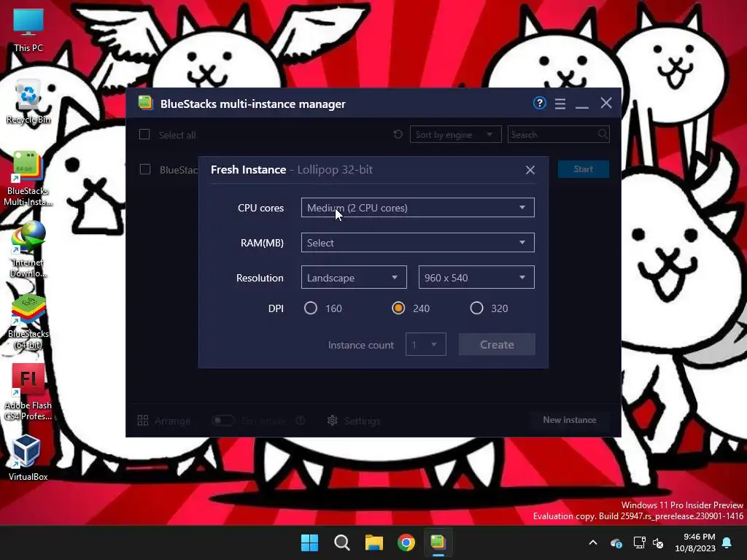This screenshot has height=560, width=747.
Task: Select the Adobe Flash CS4 Professional shortcut
Action: tap(28, 392)
